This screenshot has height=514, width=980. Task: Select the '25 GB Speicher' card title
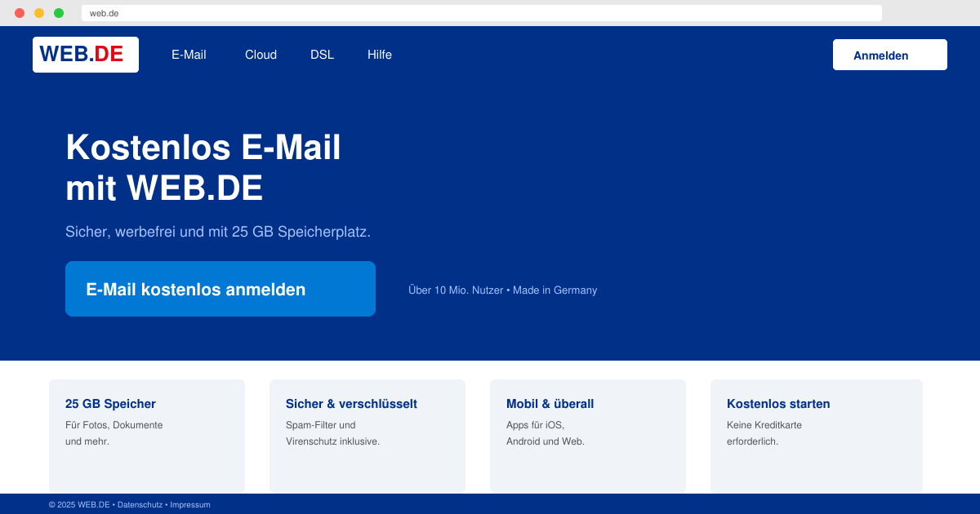point(110,404)
